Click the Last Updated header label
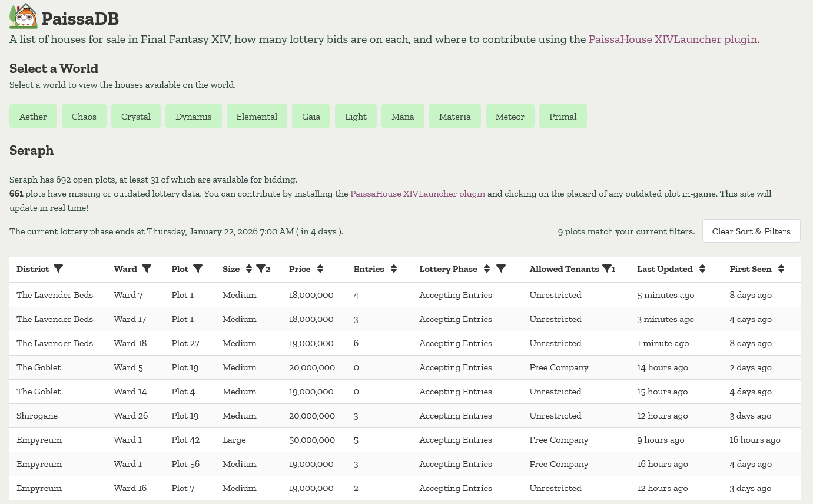 [665, 269]
